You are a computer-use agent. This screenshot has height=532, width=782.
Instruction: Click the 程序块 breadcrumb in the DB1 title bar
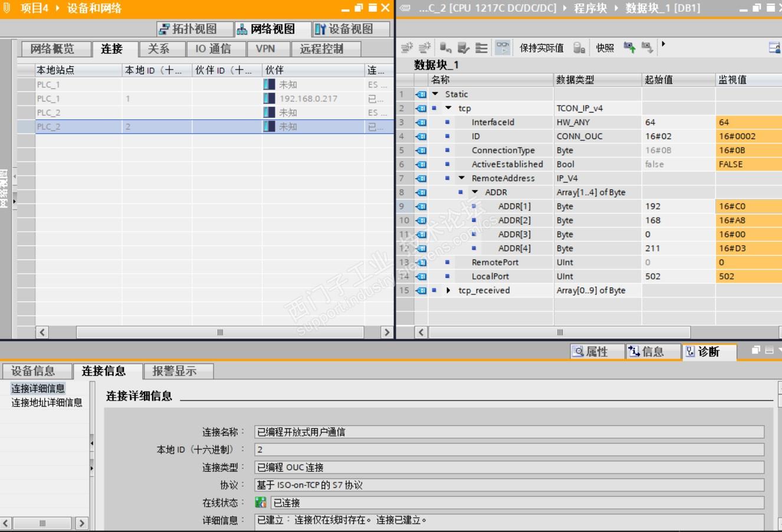tap(590, 8)
